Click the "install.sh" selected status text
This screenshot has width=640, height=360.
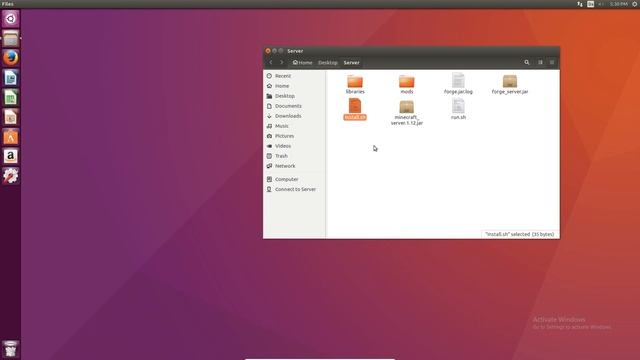[520, 234]
